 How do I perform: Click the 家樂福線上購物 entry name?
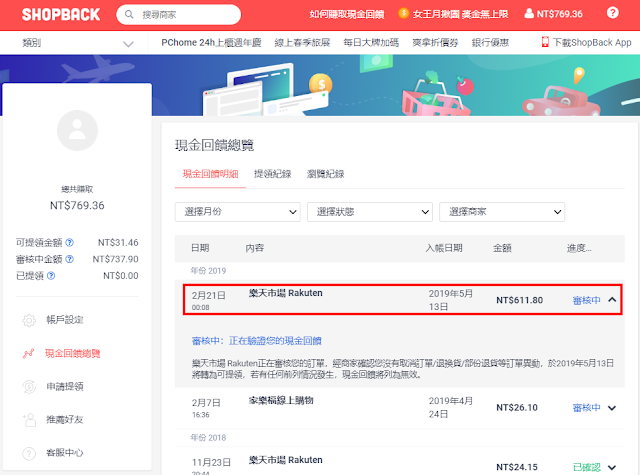(x=281, y=400)
